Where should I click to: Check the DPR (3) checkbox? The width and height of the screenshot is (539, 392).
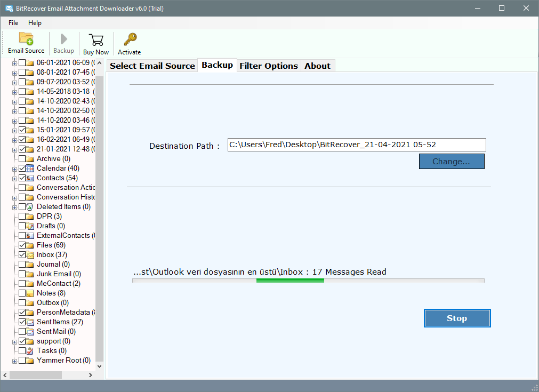[22, 217]
